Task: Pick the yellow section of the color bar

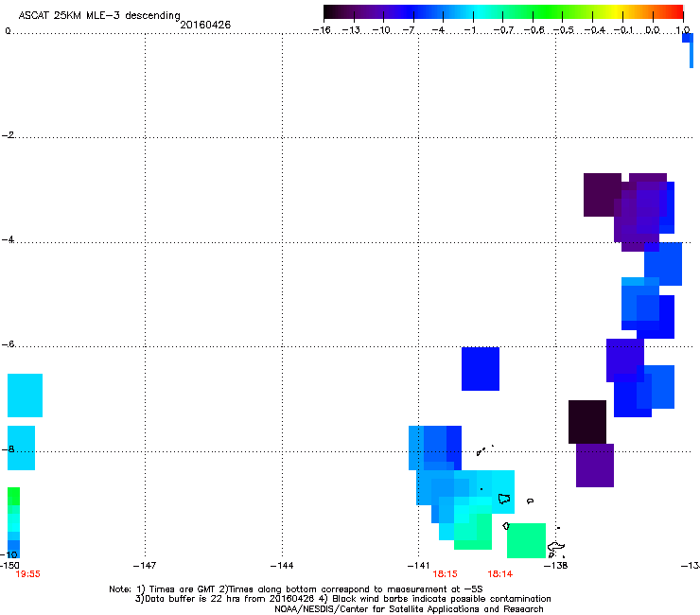Action: [x=619, y=11]
